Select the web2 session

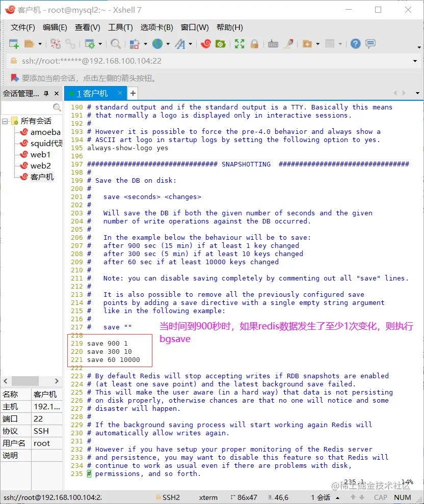[x=35, y=166]
